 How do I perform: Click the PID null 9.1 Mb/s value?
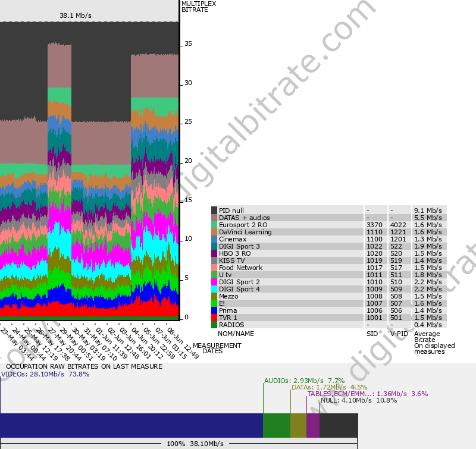(428, 211)
